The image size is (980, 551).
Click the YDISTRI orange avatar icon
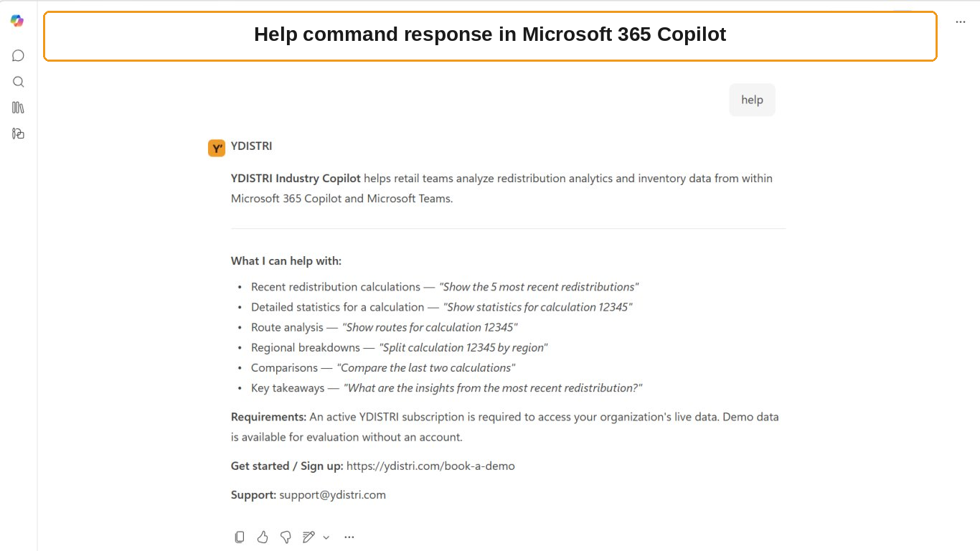click(x=217, y=148)
